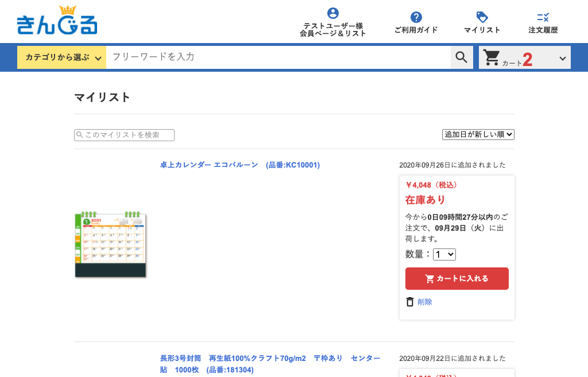
Task: Open the 注文履歴 menu label
Action: [x=543, y=30]
